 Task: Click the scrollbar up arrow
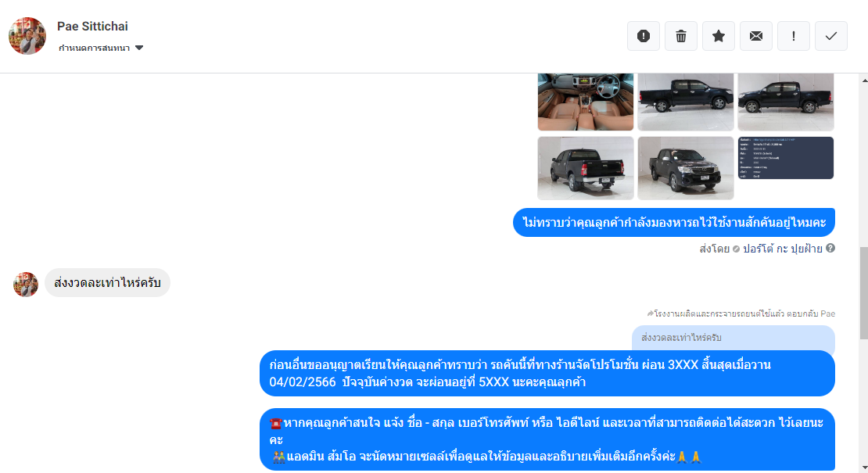(864, 81)
